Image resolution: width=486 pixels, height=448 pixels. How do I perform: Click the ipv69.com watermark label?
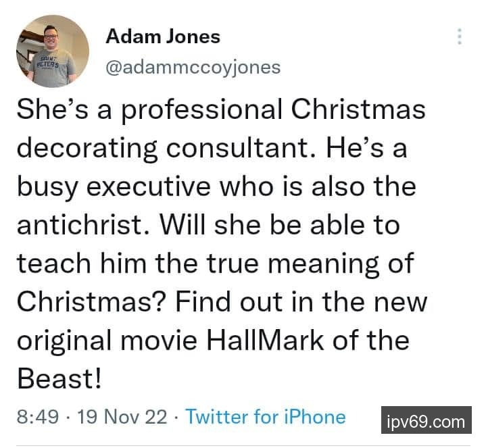click(x=426, y=423)
